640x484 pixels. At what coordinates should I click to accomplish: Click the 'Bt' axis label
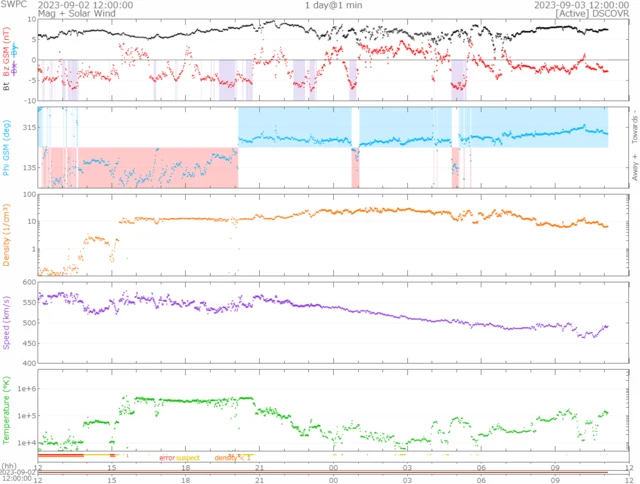[6, 86]
